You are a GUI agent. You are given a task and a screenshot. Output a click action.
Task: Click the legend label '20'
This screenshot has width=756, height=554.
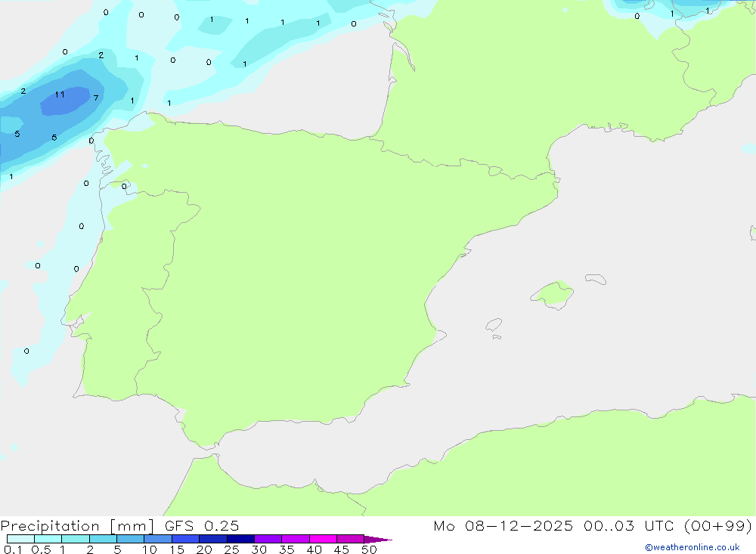click(x=204, y=549)
